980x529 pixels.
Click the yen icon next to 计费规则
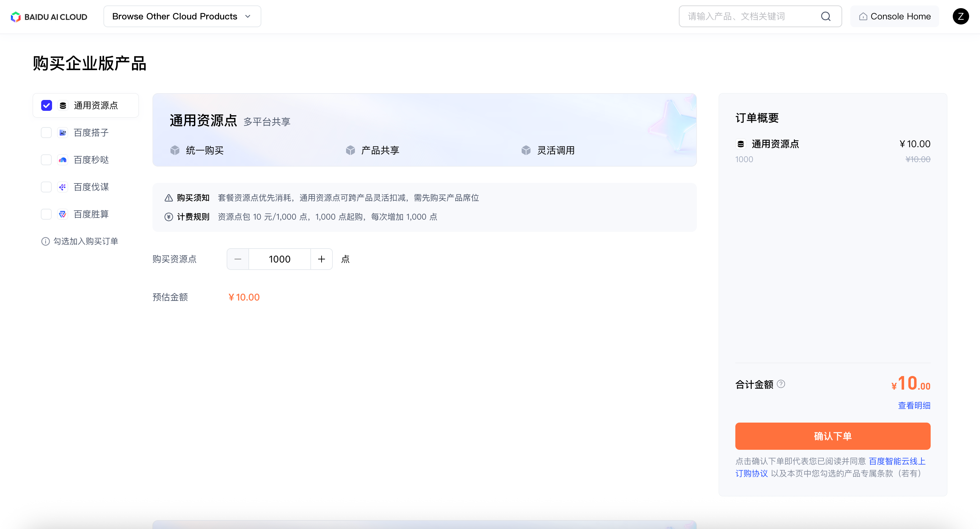click(x=168, y=217)
